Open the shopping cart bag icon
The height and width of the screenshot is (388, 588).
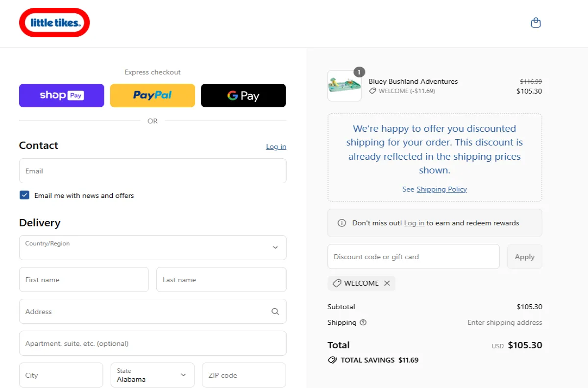tap(536, 23)
